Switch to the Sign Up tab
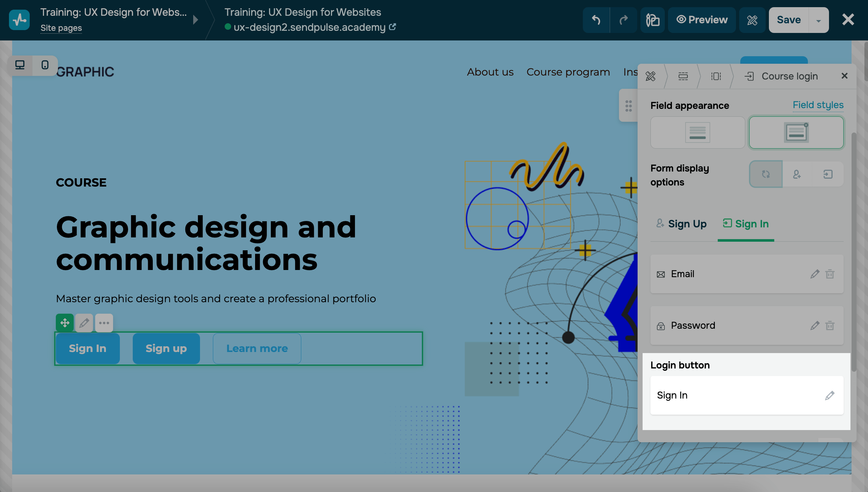Screen dimensions: 868x492 [682, 224]
